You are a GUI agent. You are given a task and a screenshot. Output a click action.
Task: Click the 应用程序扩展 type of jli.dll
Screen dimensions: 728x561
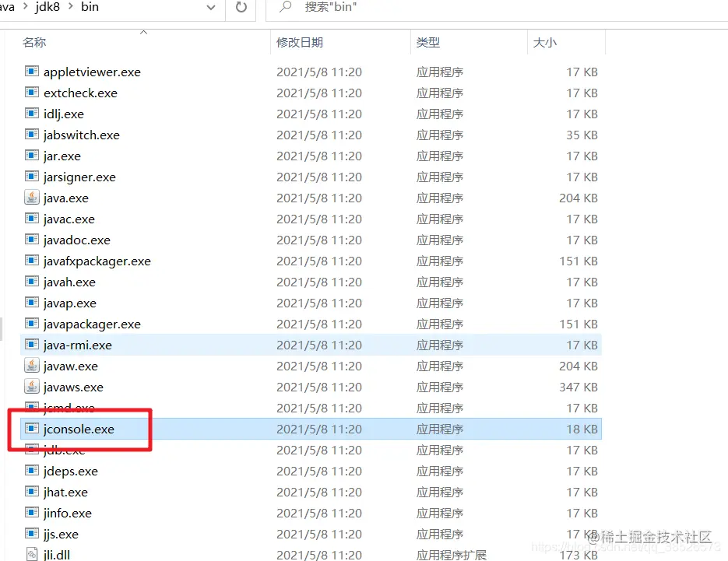tap(452, 555)
